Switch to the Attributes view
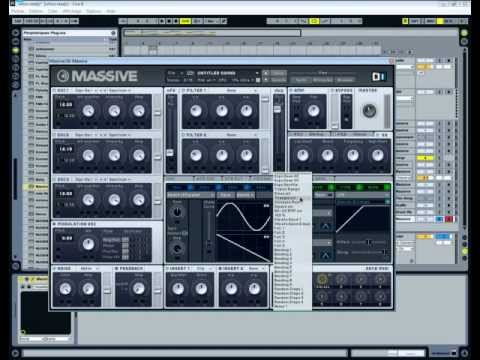Image resolution: width=480 pixels, height=360 pixels. click(323, 80)
